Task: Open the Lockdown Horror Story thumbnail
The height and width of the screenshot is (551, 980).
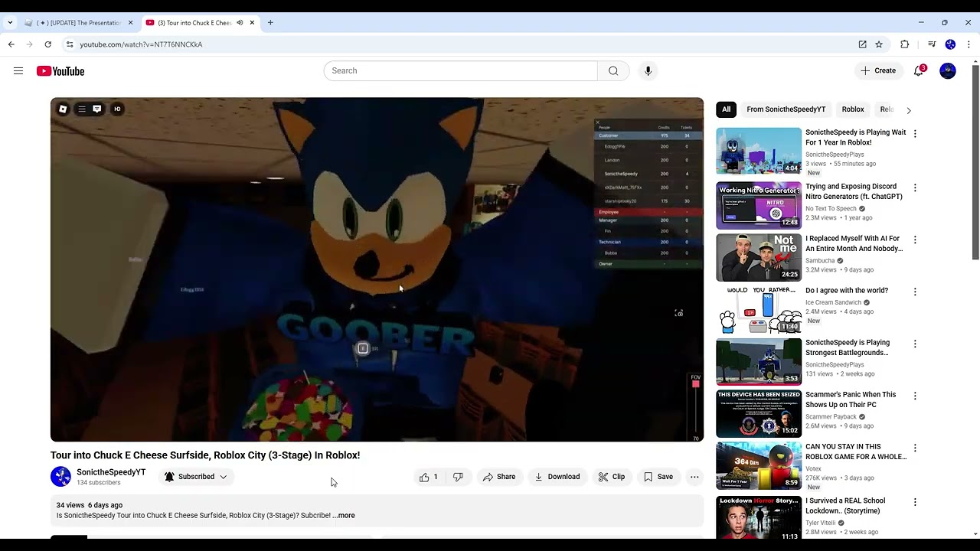Action: [x=759, y=518]
